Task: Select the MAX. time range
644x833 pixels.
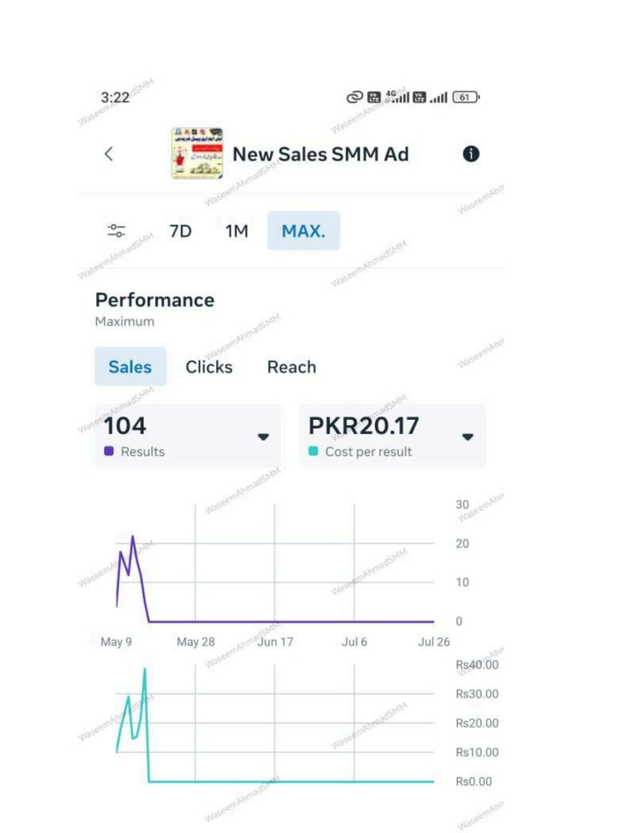Action: pyautogui.click(x=303, y=230)
